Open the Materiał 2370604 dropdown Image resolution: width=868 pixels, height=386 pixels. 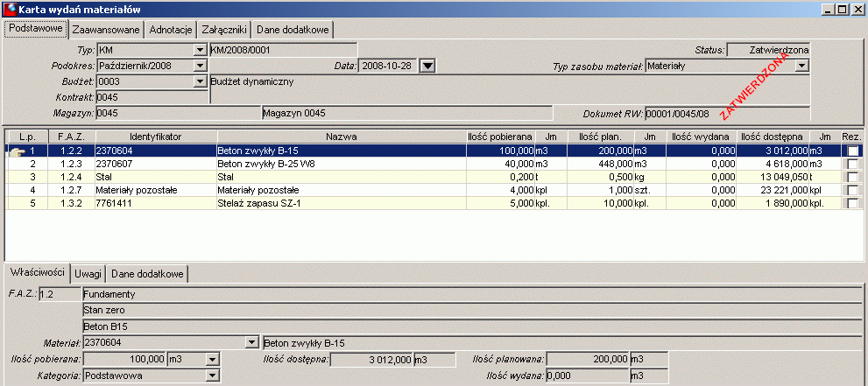click(252, 342)
